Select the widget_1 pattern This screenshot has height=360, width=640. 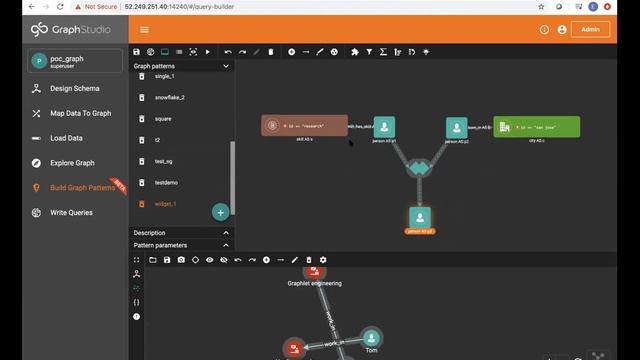pyautogui.click(x=165, y=204)
